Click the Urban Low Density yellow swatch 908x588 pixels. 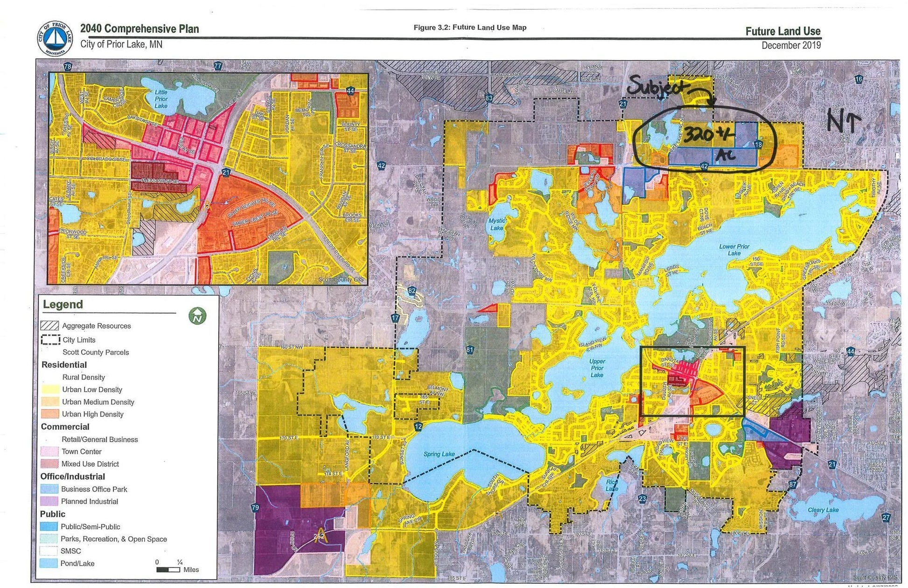tap(50, 389)
